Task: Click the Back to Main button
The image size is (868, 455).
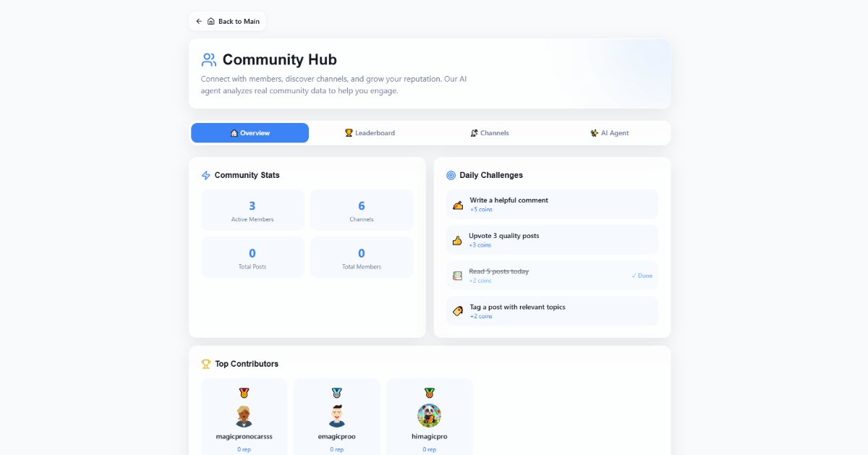Action: [x=227, y=21]
